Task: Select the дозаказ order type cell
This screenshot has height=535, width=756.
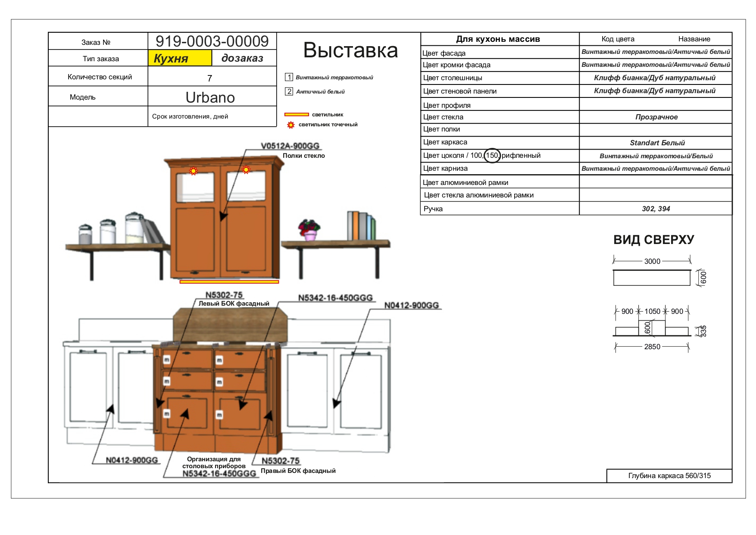Action: (244, 58)
